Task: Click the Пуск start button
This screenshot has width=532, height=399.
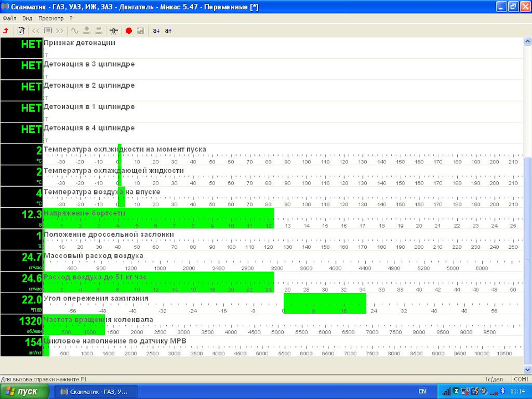Action: pos(24,392)
